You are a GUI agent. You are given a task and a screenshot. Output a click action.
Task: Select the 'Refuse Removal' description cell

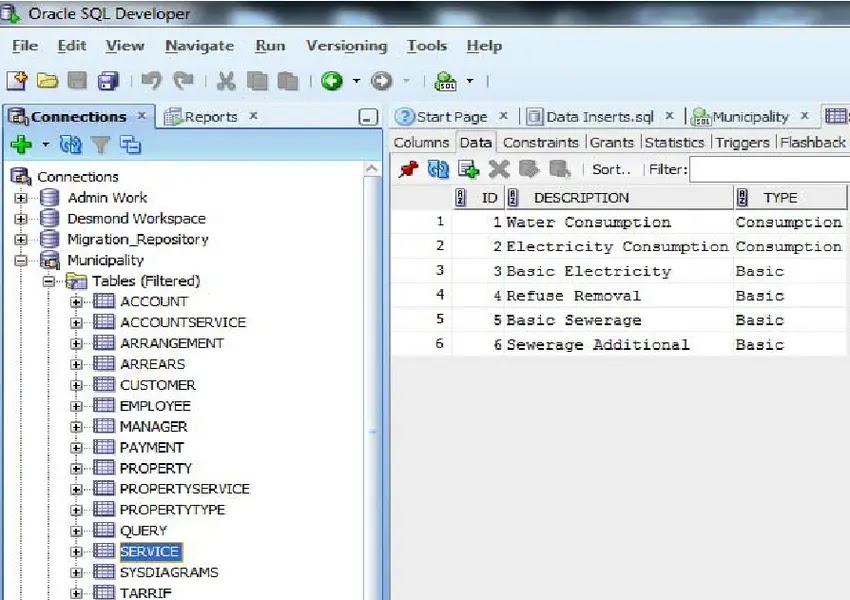coord(618,296)
